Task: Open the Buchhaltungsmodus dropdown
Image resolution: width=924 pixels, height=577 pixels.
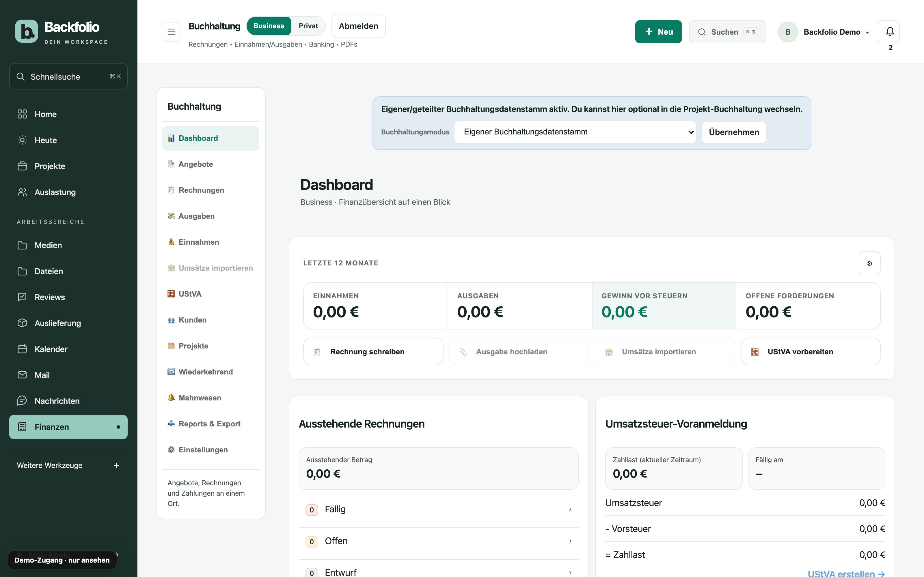Action: click(575, 132)
